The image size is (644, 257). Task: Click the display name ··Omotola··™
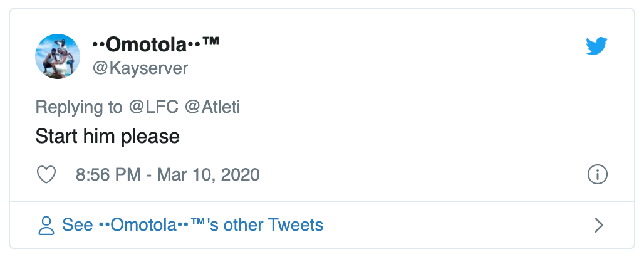point(155,45)
